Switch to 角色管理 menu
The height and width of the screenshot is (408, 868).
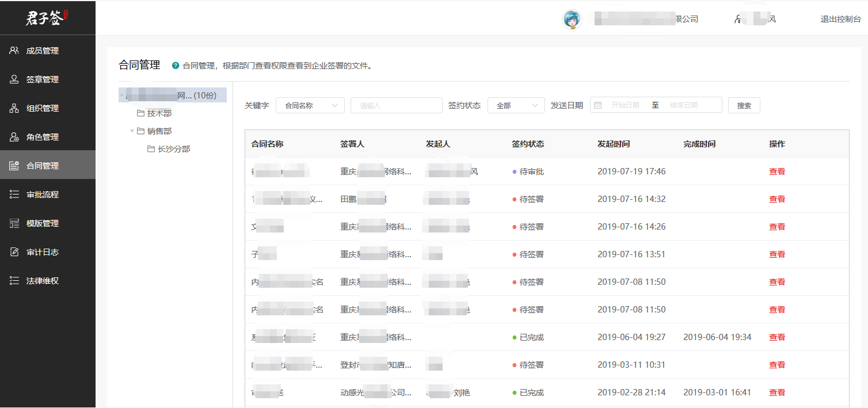[x=48, y=137]
